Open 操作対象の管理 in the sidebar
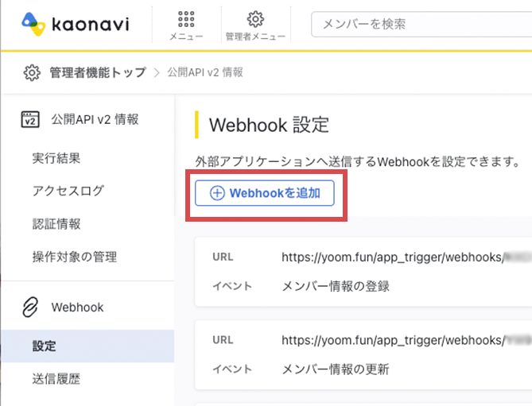The width and height of the screenshot is (532, 406). (x=75, y=257)
